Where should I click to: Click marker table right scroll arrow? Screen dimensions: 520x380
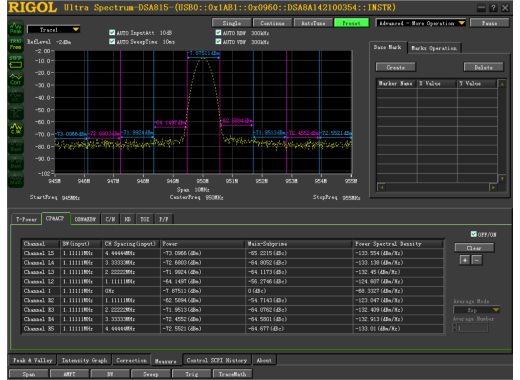point(493,187)
